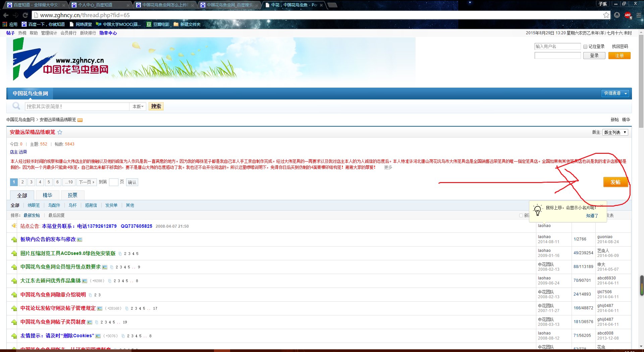This screenshot has width=644, height=352.
Task: Open the 应用 apps grid in bookmarks bar
Action: (10, 24)
